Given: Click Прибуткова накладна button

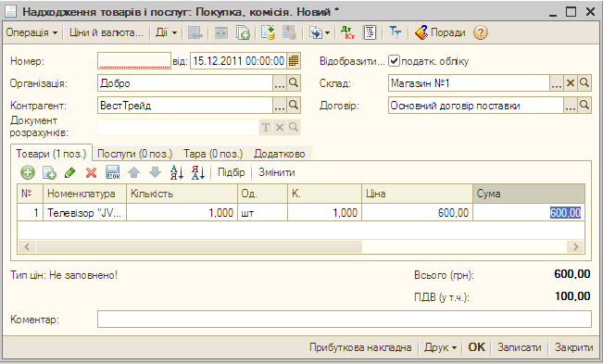Looking at the screenshot, I should coord(360,347).
